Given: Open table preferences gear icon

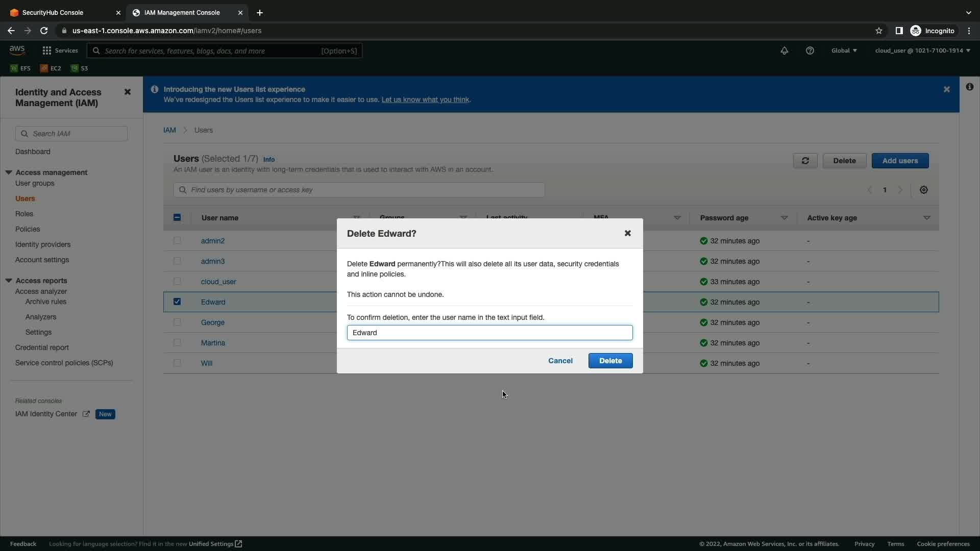Looking at the screenshot, I should click(923, 190).
